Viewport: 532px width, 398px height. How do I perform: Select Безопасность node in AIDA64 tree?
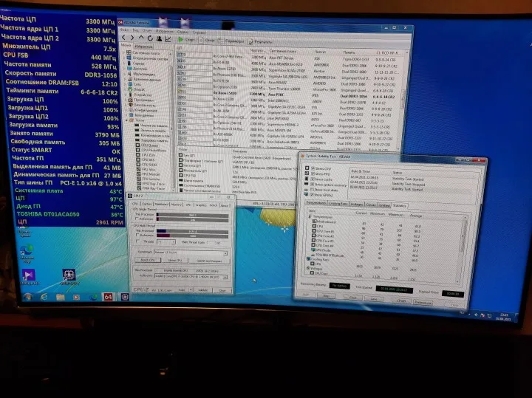(x=142, y=105)
